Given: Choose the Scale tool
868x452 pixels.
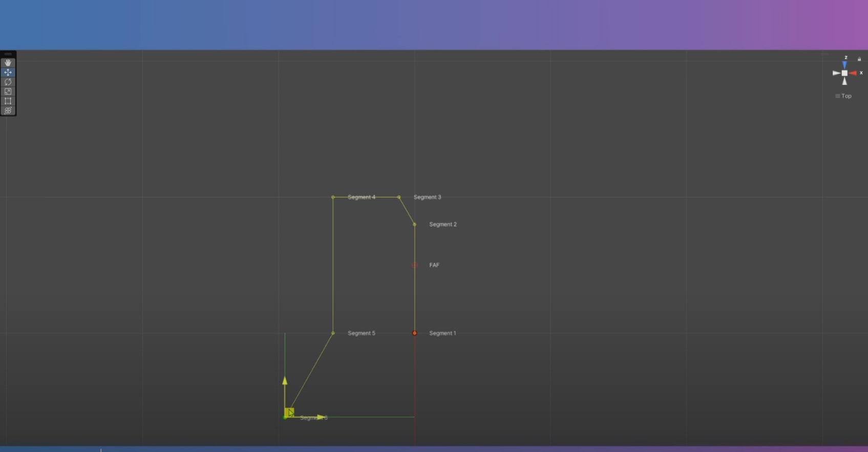Looking at the screenshot, I should click(8, 92).
